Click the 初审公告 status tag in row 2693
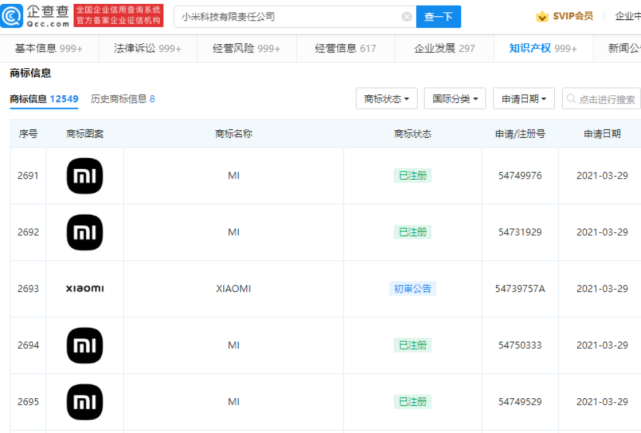The image size is (641, 433). pyautogui.click(x=412, y=289)
